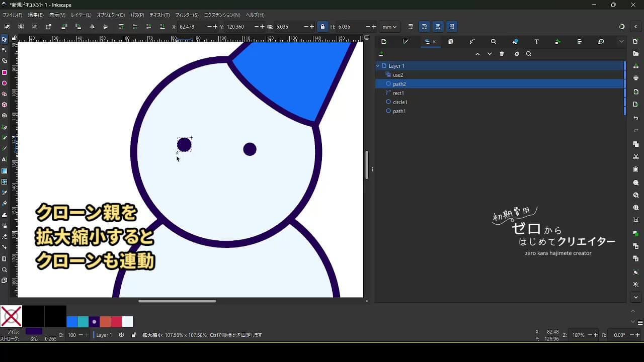Expand the hidden dialog tabs chevron

pyautogui.click(x=621, y=42)
